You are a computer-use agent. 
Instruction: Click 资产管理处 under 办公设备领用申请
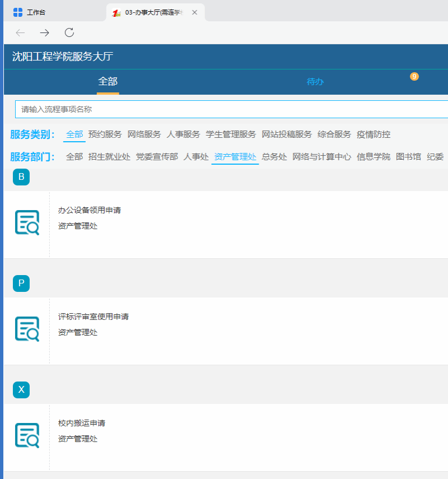(x=78, y=226)
